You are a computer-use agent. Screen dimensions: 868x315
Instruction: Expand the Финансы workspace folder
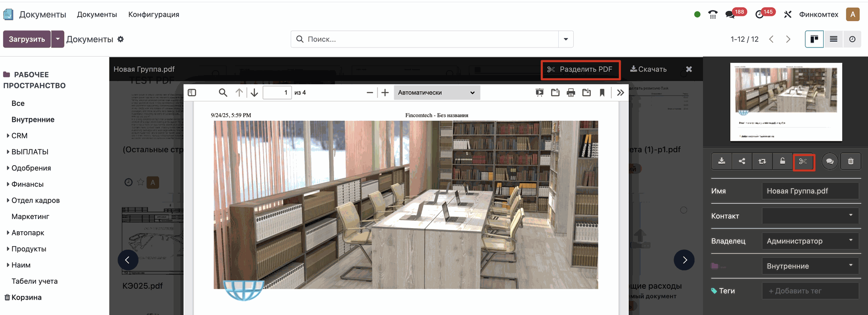27,184
